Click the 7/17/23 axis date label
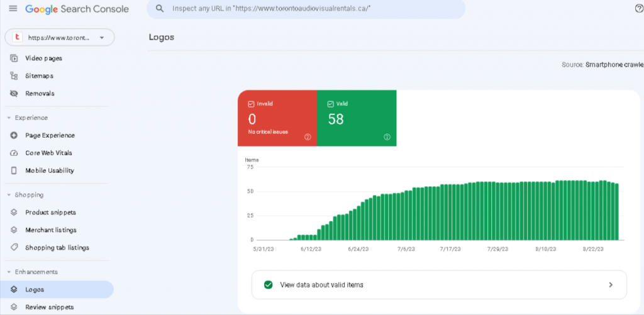Viewport: 644px width, 315px height. (450, 249)
